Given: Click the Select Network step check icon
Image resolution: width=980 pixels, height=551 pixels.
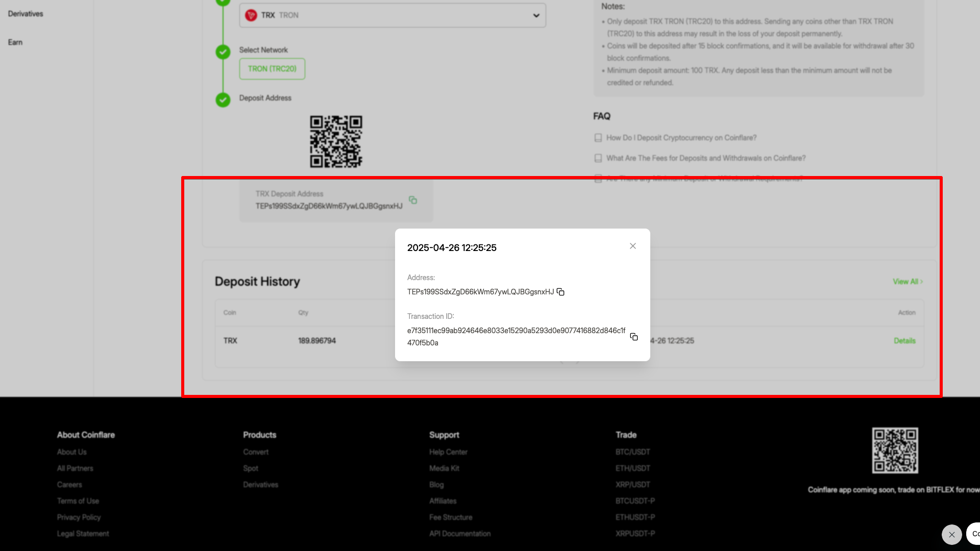Looking at the screenshot, I should point(223,52).
